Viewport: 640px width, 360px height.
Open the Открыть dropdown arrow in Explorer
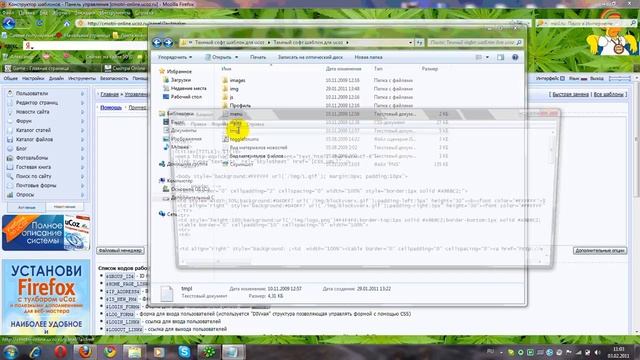[236, 58]
